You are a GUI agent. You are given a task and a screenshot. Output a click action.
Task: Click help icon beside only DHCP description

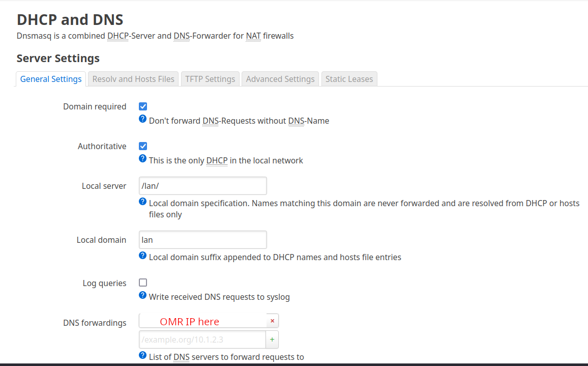(x=142, y=158)
